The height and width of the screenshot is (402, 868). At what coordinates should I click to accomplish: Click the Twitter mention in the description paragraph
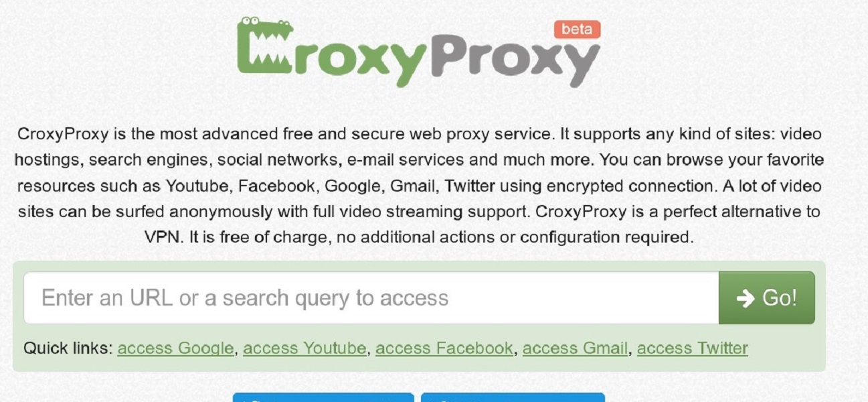click(469, 186)
